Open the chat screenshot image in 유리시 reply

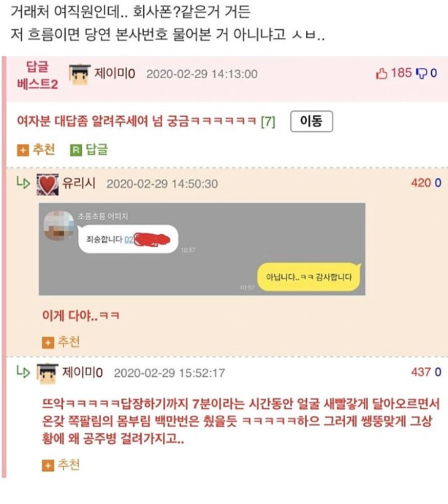202,249
